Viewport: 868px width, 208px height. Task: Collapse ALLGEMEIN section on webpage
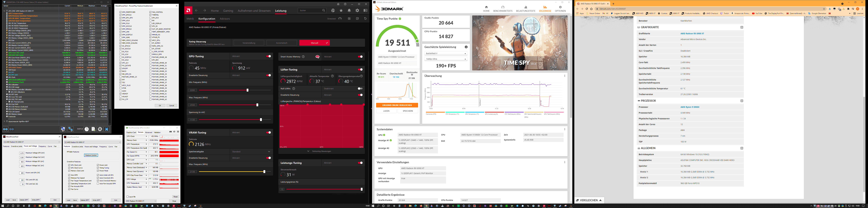click(742, 148)
